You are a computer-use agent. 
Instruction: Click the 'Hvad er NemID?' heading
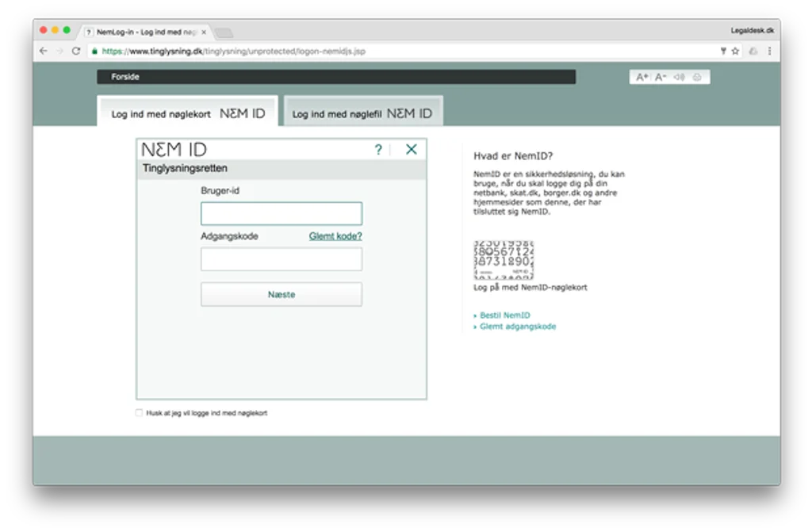[513, 156]
